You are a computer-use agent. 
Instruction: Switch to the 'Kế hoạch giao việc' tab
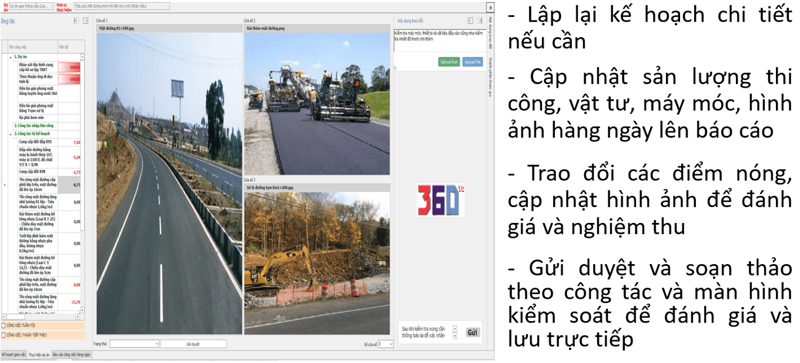coord(13,354)
